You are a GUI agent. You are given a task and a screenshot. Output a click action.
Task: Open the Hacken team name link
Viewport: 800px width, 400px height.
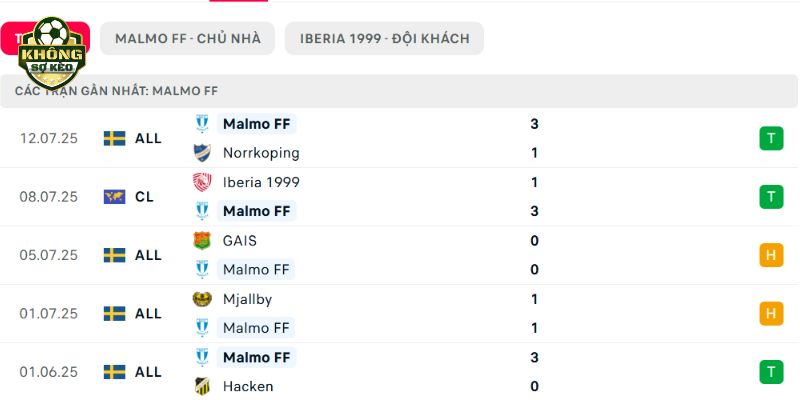tap(248, 386)
